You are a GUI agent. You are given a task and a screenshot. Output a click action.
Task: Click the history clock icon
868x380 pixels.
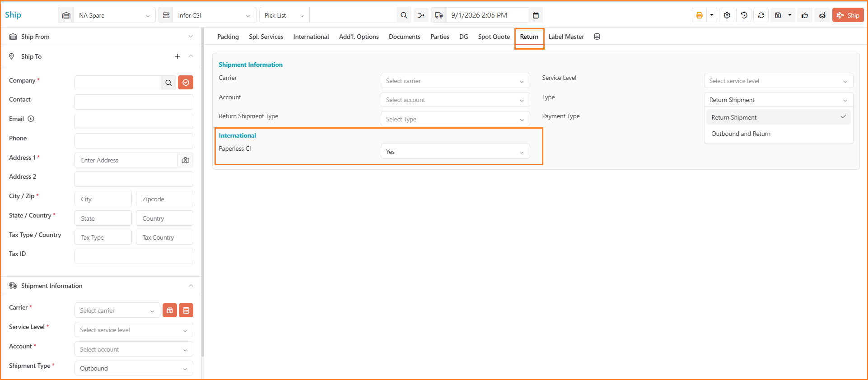[744, 15]
